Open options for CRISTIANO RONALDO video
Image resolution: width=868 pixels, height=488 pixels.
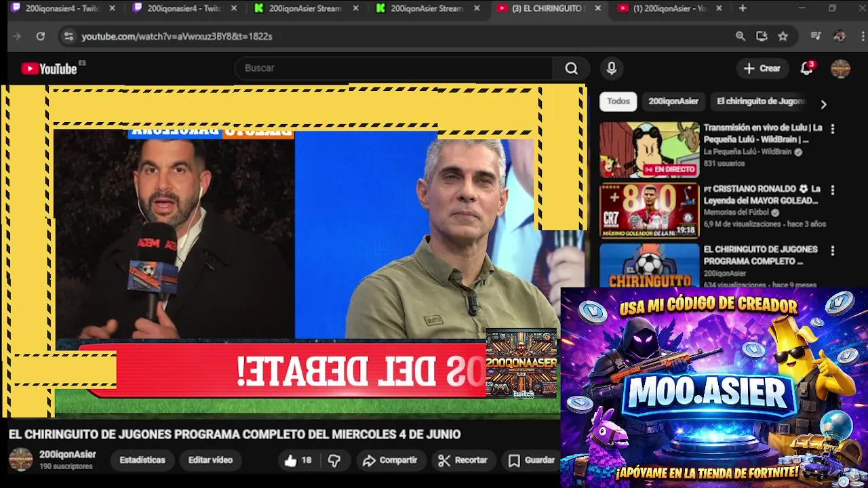[833, 190]
